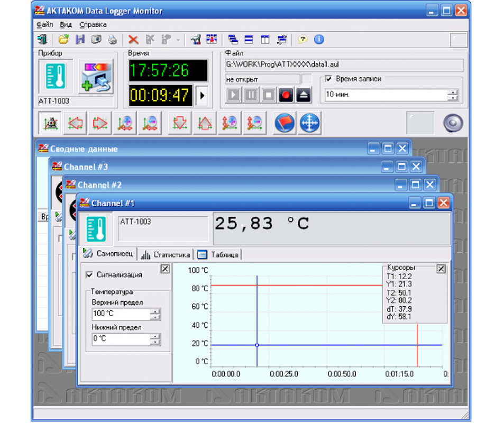Increase the 10 мин. recording time spinner

pyautogui.click(x=453, y=93)
